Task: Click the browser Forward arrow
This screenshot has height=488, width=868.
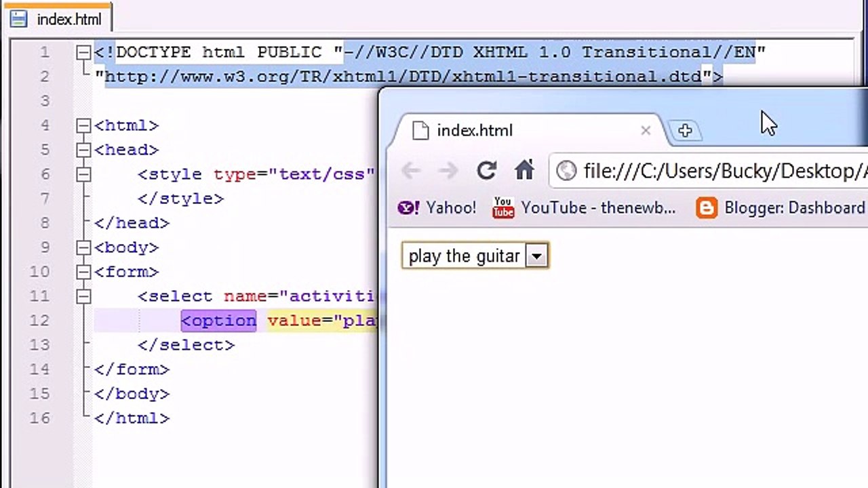Action: 448,171
